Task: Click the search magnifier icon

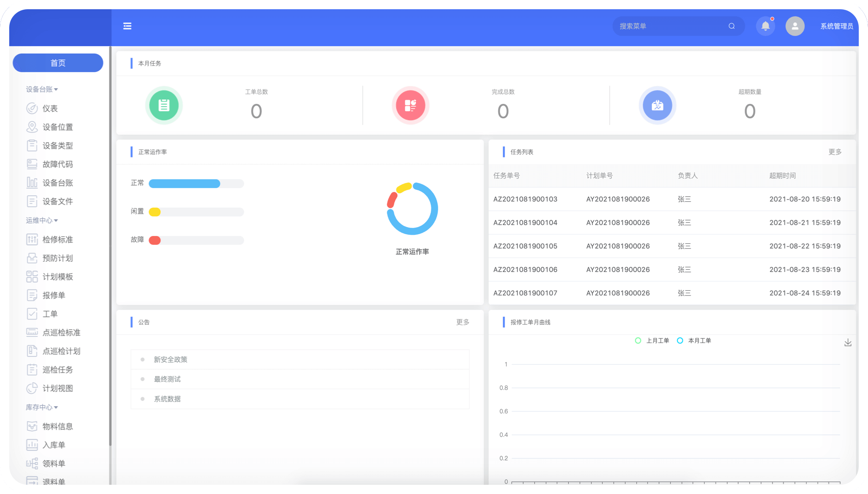Action: coord(731,26)
